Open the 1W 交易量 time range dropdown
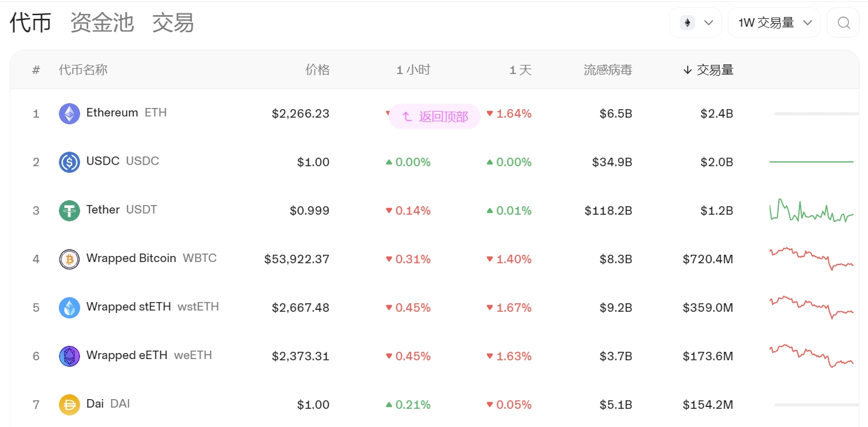The height and width of the screenshot is (427, 868). [x=774, y=22]
